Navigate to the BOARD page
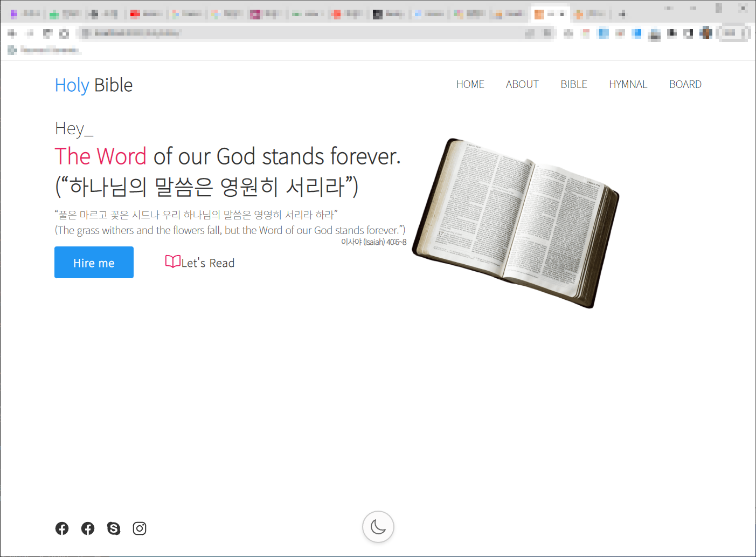The image size is (756, 557). click(685, 85)
